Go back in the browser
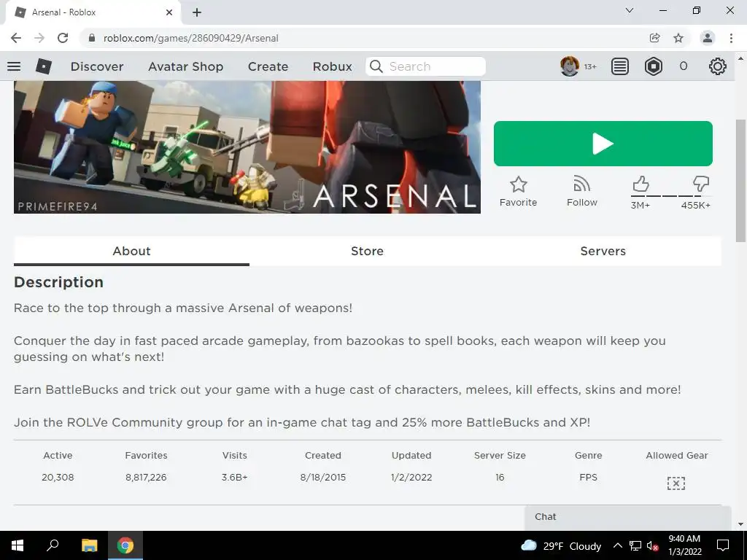Viewport: 747px width, 560px height. (x=16, y=38)
